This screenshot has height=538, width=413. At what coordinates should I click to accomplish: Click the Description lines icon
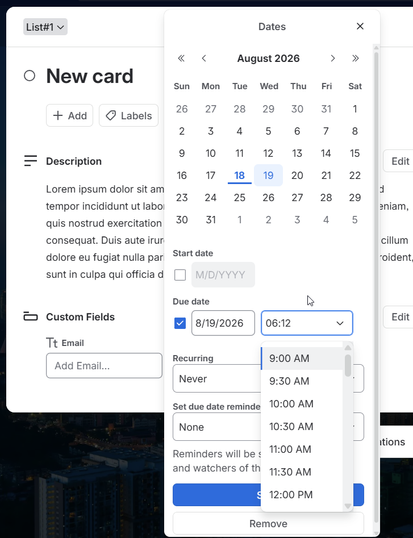pos(30,161)
